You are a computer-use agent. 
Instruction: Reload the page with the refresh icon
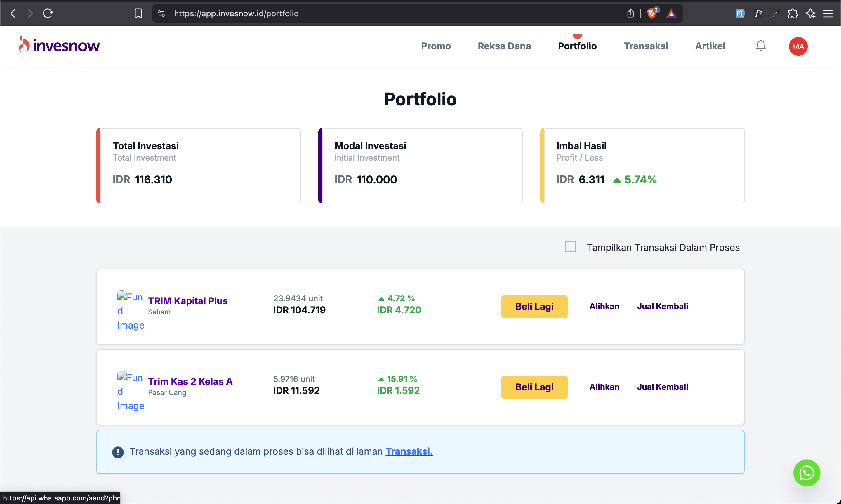tap(48, 13)
